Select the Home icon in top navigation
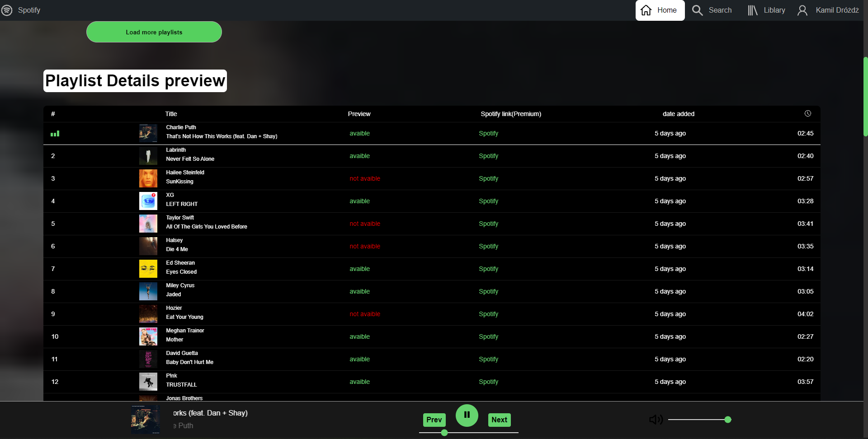 click(x=646, y=10)
